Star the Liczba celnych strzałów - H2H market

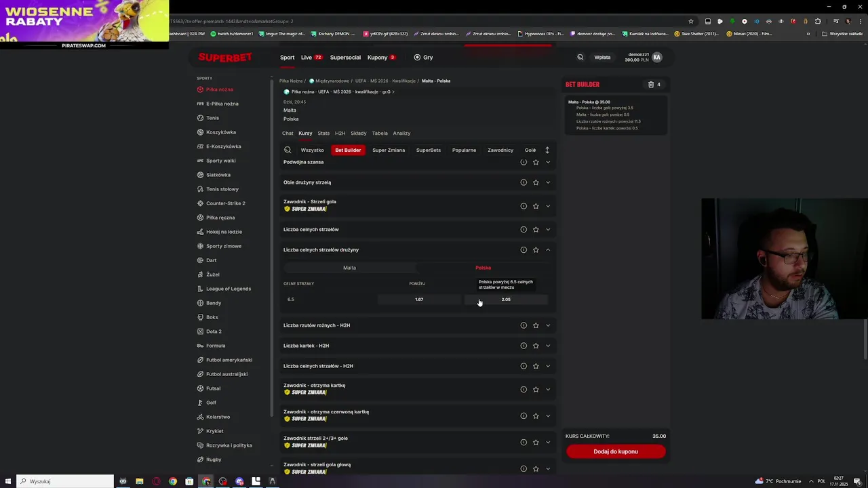click(x=536, y=366)
